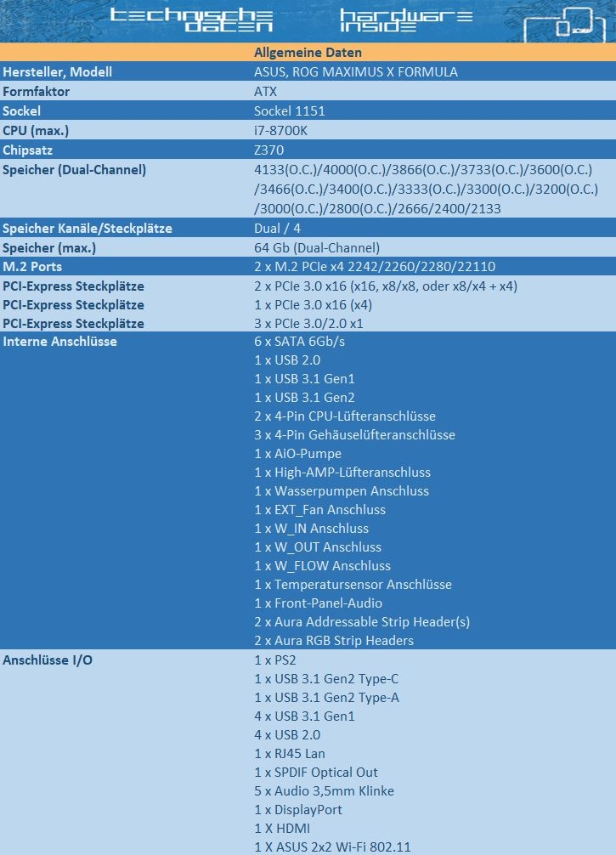The height and width of the screenshot is (855, 616).
Task: Select the '1 x W_FLOW Anschluss' entry
Action: 322,566
